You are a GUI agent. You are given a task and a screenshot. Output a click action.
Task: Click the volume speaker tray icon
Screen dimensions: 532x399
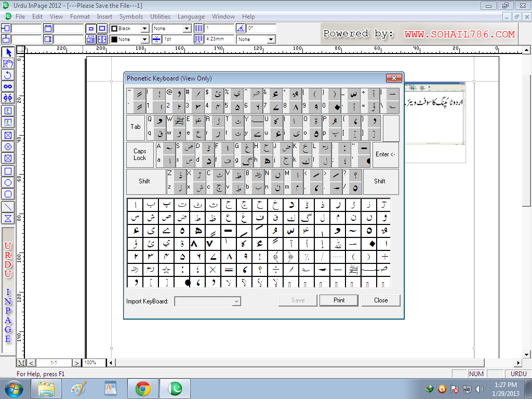[479, 389]
